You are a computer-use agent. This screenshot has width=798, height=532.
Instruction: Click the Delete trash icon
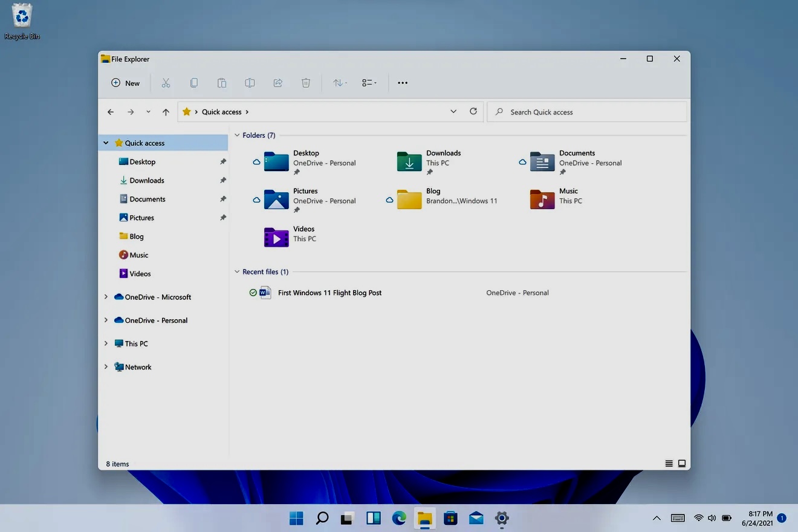306,83
